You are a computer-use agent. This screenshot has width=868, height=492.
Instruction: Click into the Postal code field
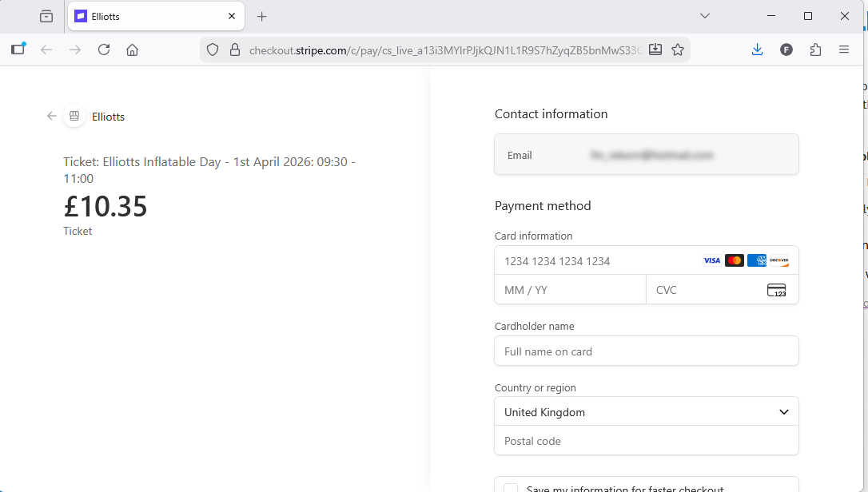646,441
